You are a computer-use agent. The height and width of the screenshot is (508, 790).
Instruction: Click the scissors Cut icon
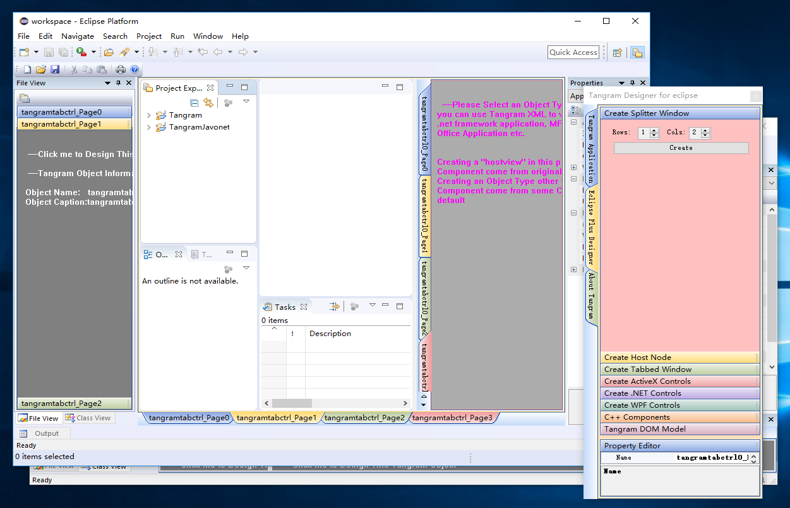[74, 70]
